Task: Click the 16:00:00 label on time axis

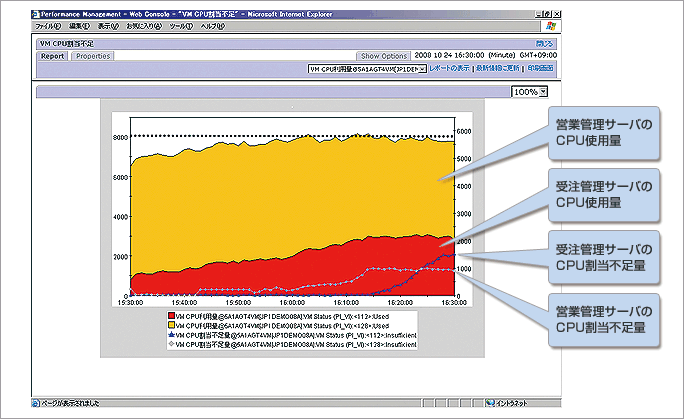Action: point(292,302)
